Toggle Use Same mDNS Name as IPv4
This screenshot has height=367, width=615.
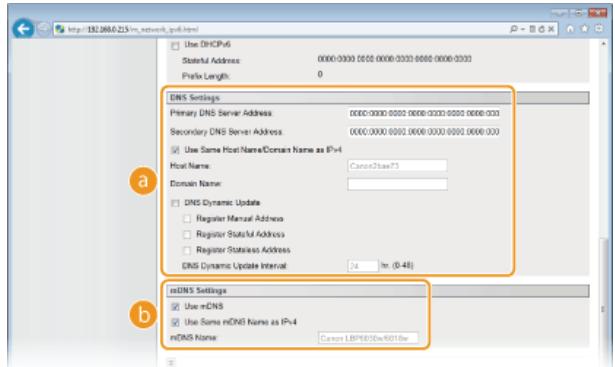point(175,322)
